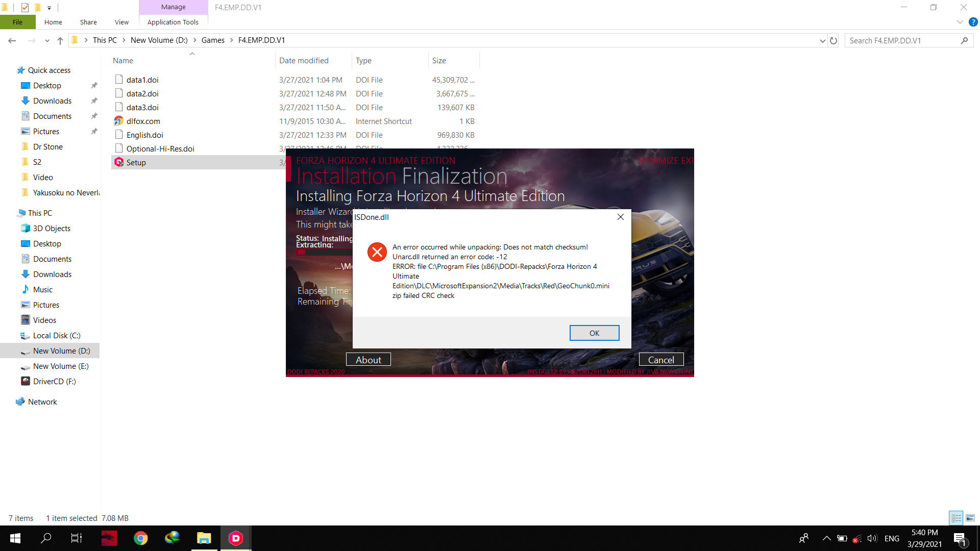Click the Setup application icon
The height and width of the screenshot is (551, 980).
click(119, 162)
